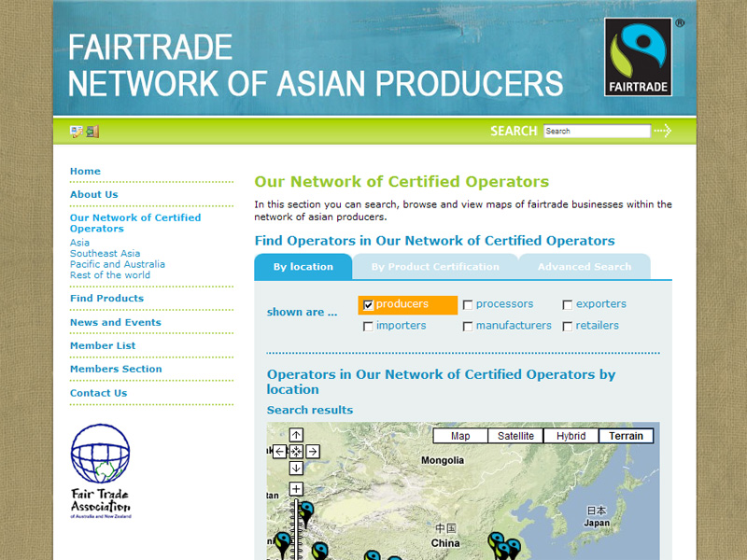This screenshot has height=560, width=747.
Task: Visit the Fair Trade Association logo link
Action: pyautogui.click(x=99, y=471)
